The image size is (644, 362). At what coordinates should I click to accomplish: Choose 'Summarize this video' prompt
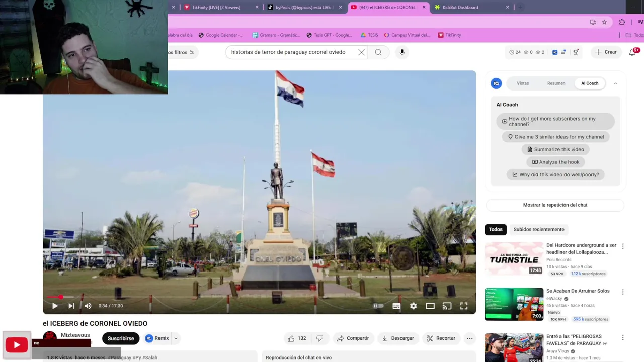point(555,149)
